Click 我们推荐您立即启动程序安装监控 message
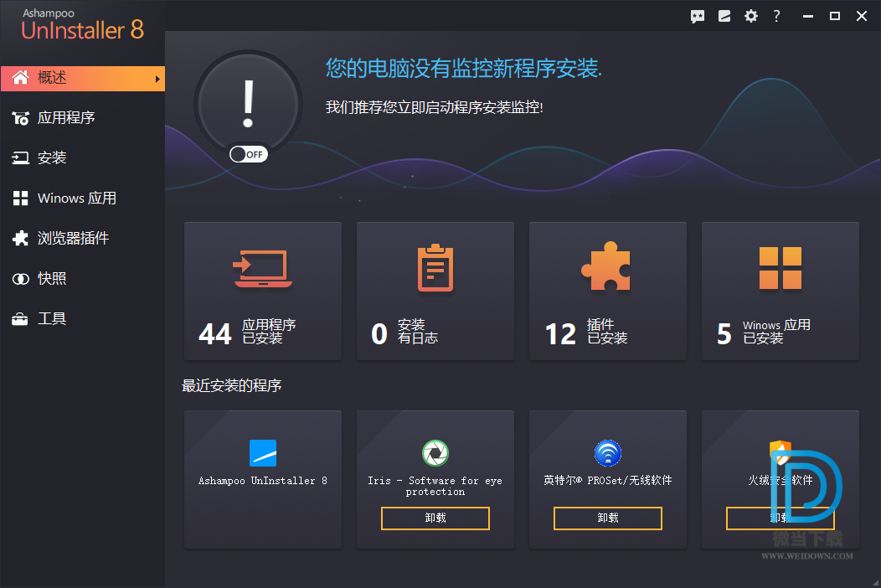The height and width of the screenshot is (588, 881). (435, 107)
